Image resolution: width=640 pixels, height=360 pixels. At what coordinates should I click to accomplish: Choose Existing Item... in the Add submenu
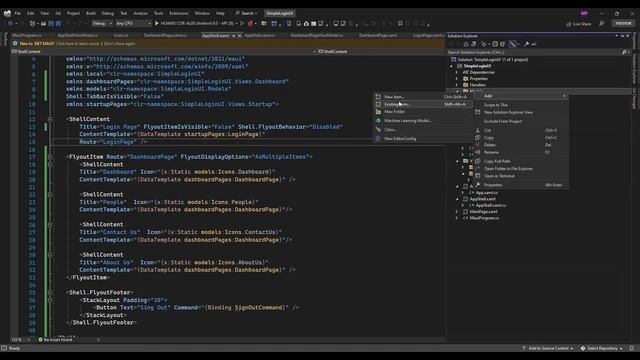point(424,104)
